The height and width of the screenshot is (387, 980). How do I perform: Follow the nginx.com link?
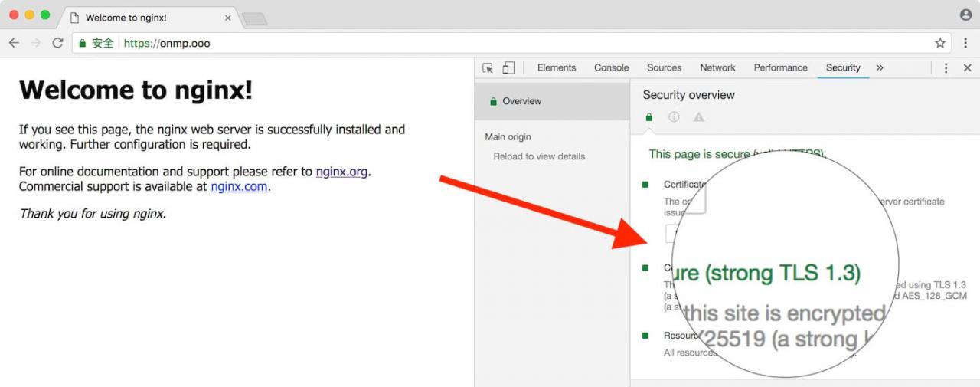[239, 186]
